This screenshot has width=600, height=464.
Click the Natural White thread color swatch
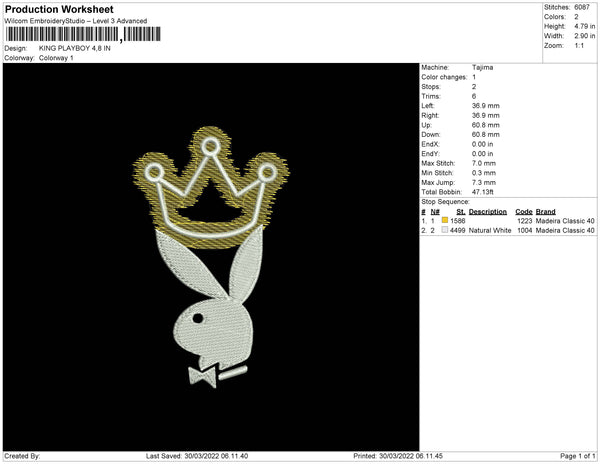coord(445,230)
